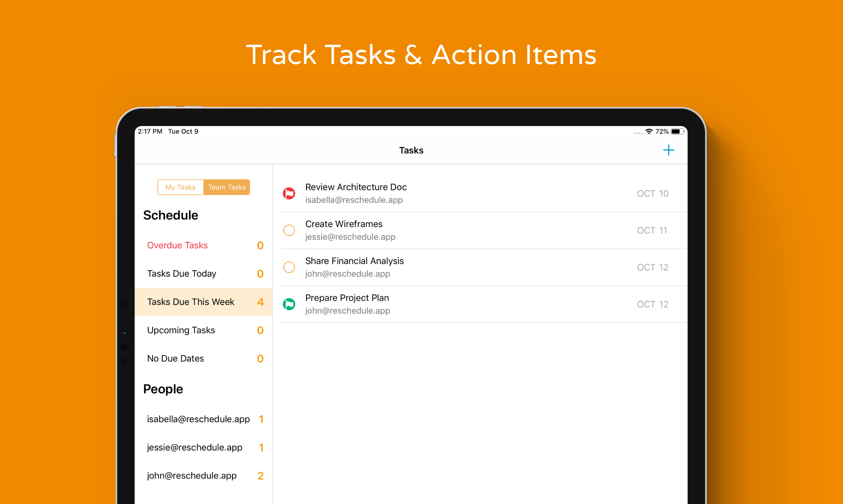Click green flag icon on Prepare Project Plan
Screen dimensions: 843x504
pyautogui.click(x=289, y=304)
